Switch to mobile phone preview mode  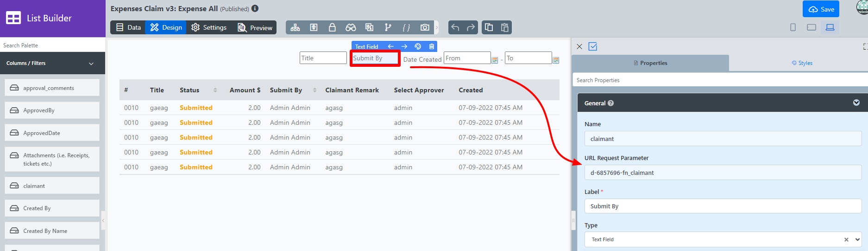(x=793, y=27)
